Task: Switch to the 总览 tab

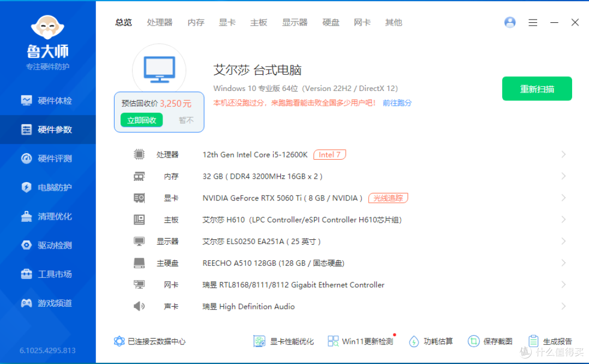Action: pyautogui.click(x=123, y=22)
